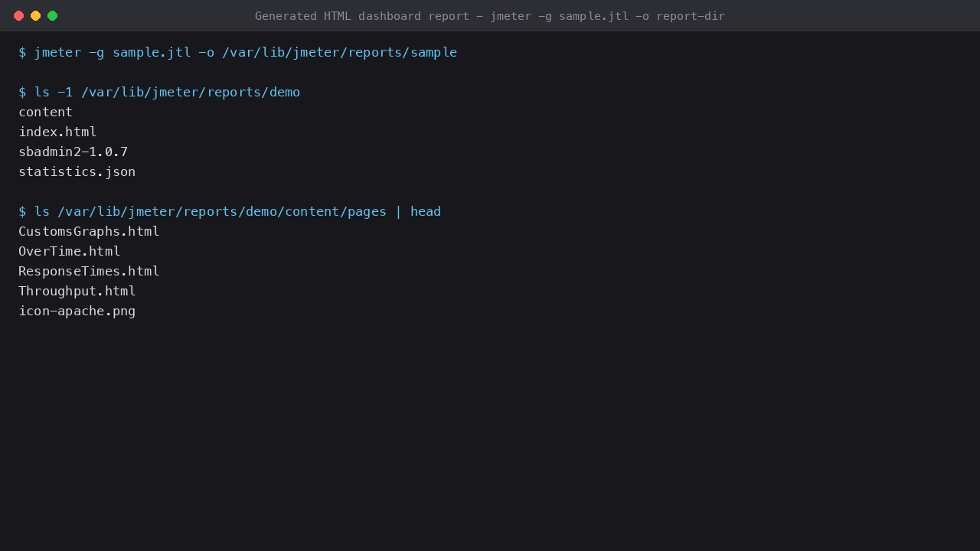This screenshot has width=980, height=551.
Task: Click the 'content' directory entry
Action: coord(46,112)
